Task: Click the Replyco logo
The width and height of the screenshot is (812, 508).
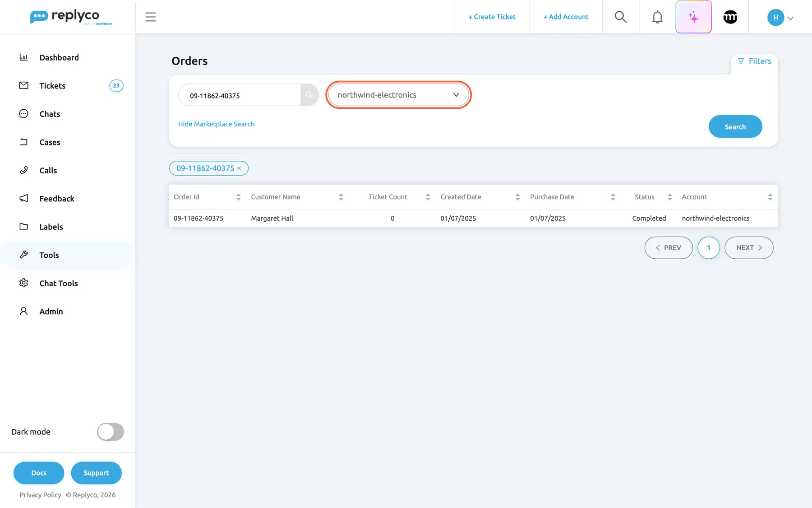Action: (71, 17)
